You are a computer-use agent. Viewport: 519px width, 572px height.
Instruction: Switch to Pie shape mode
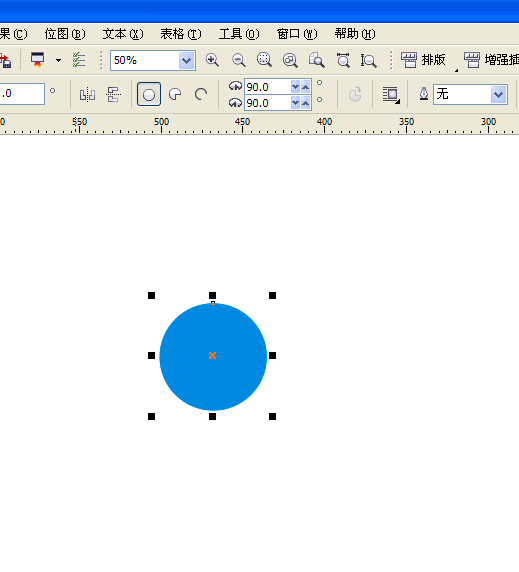pyautogui.click(x=175, y=94)
